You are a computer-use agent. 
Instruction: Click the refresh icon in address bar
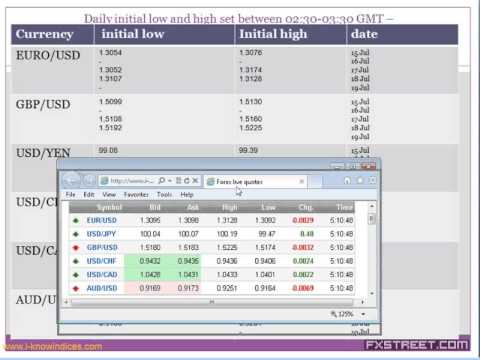[x=187, y=181]
